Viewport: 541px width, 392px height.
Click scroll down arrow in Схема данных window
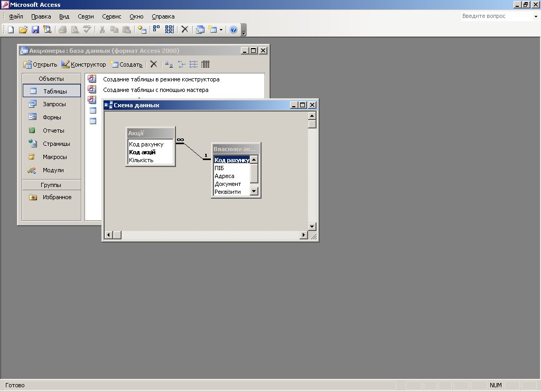[312, 227]
